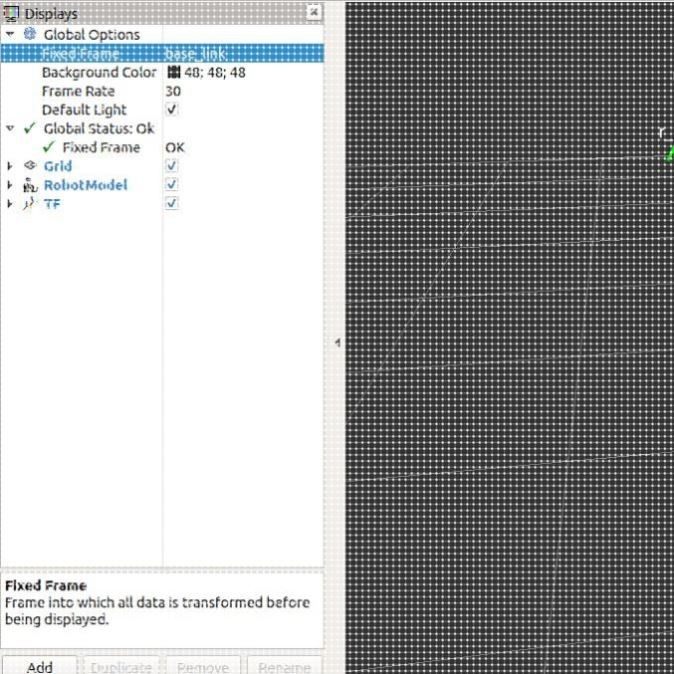The width and height of the screenshot is (674, 674).
Task: Toggle the Grid display checkbox
Action: 172,166
